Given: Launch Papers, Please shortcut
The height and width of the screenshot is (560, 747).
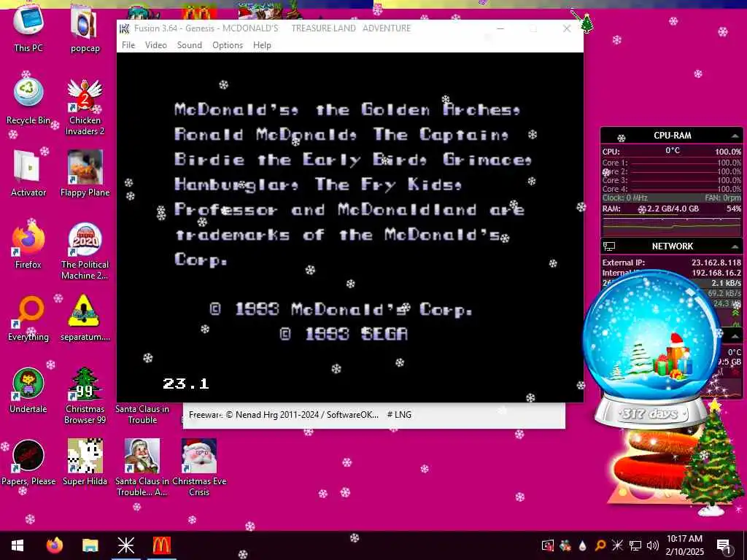Looking at the screenshot, I should click(x=28, y=462).
